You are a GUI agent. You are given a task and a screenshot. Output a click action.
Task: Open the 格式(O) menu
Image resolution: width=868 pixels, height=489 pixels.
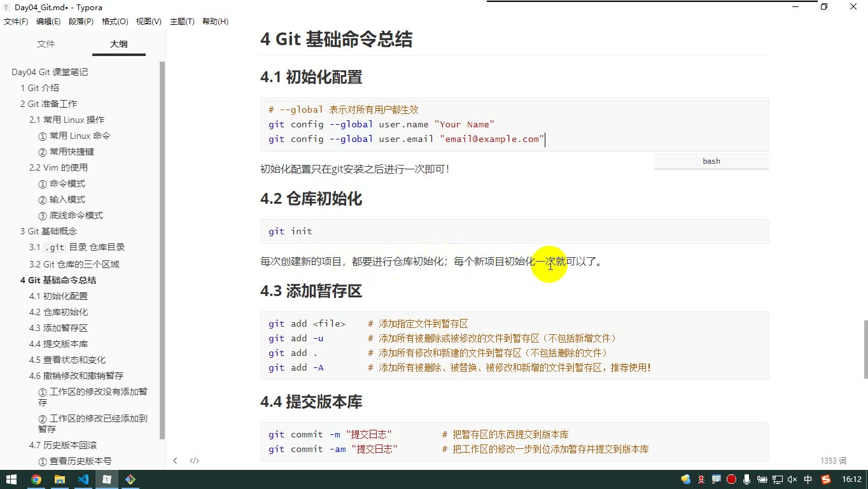tap(115, 22)
